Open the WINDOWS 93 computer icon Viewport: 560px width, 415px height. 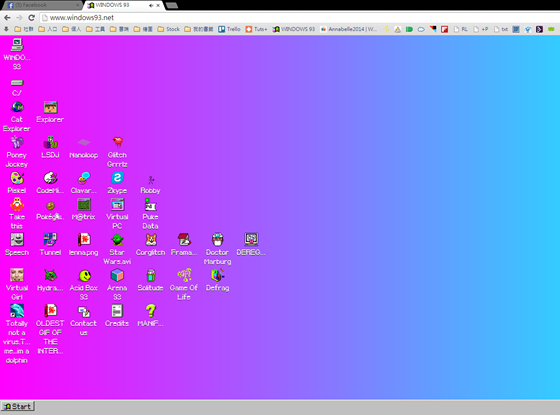[x=17, y=46]
